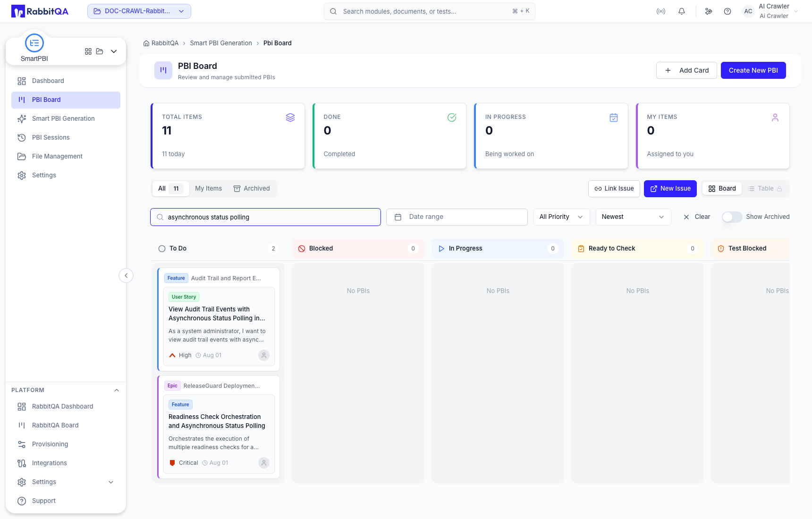Open File Management in sidebar
The width and height of the screenshot is (812, 519).
[x=66, y=157]
